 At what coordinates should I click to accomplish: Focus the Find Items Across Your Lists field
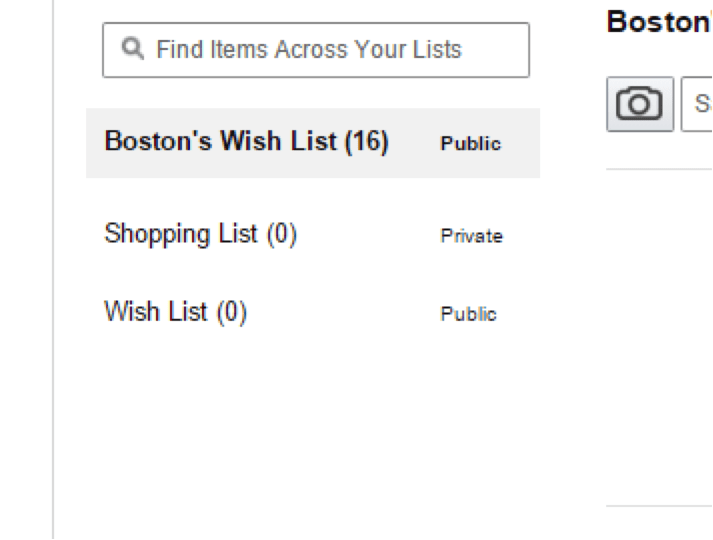tap(316, 50)
